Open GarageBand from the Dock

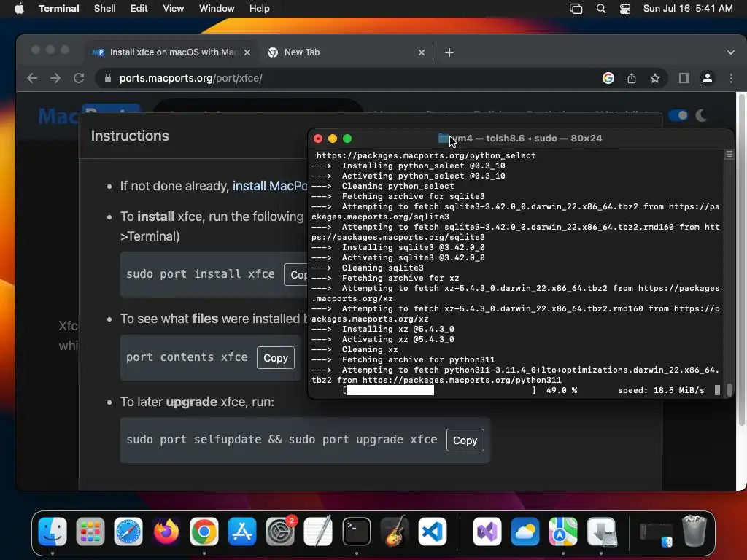pos(395,532)
